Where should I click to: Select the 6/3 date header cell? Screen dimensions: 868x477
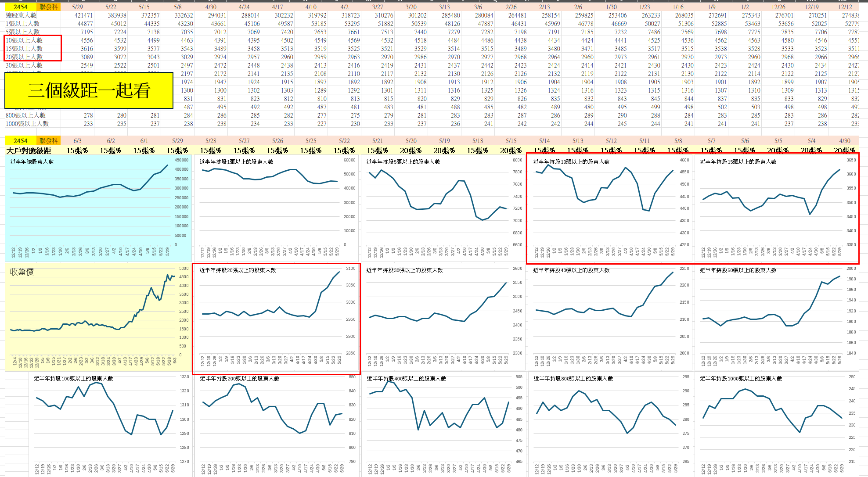[x=77, y=141]
